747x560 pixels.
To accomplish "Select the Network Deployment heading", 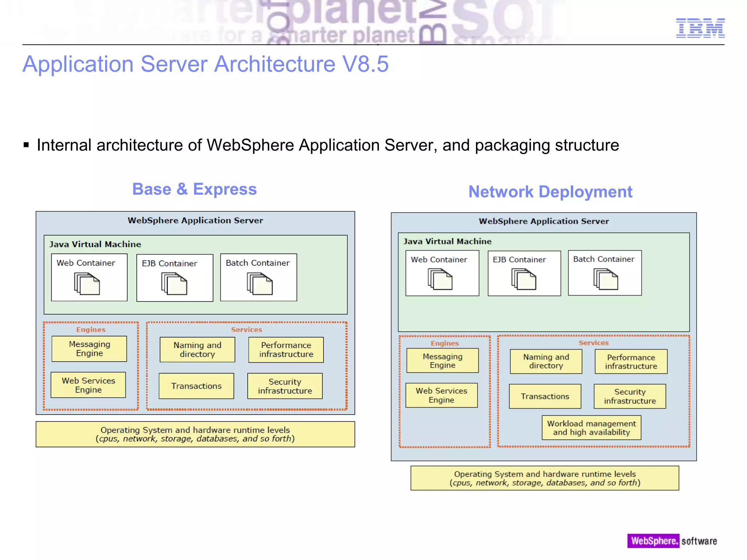I will 550,192.
